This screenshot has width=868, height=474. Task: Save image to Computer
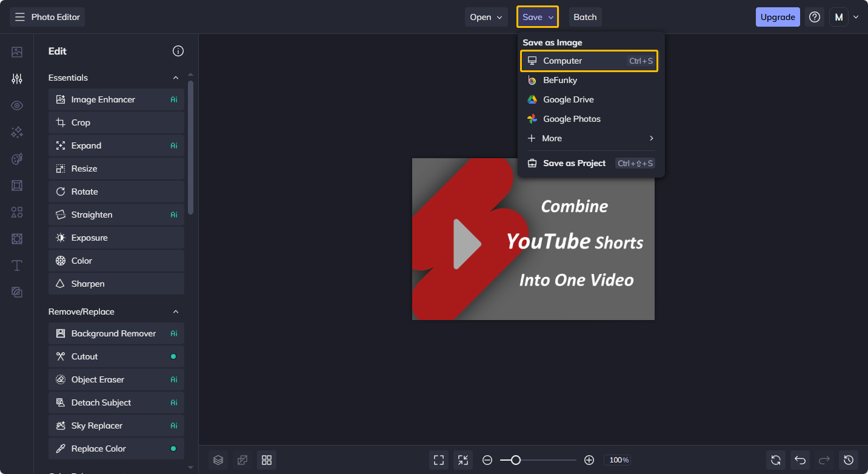coord(589,61)
